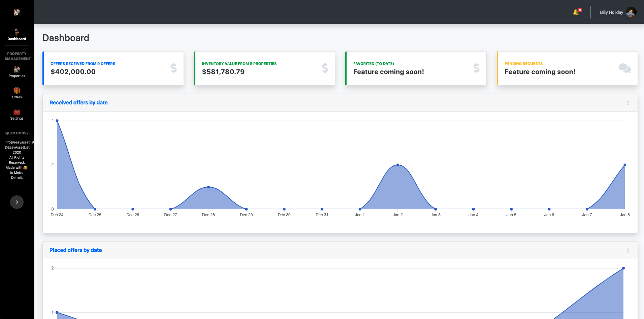Click the Placed offers by date heading
This screenshot has height=319, width=644.
[x=75, y=250]
